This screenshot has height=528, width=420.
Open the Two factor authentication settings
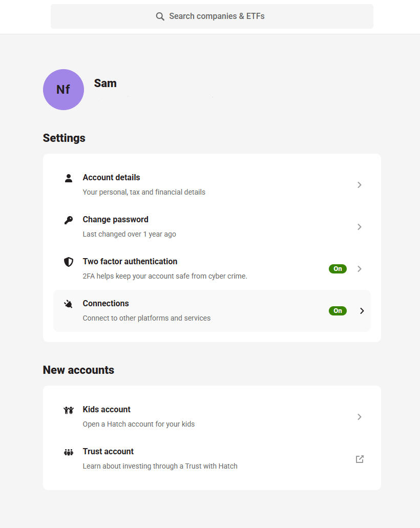(x=130, y=262)
